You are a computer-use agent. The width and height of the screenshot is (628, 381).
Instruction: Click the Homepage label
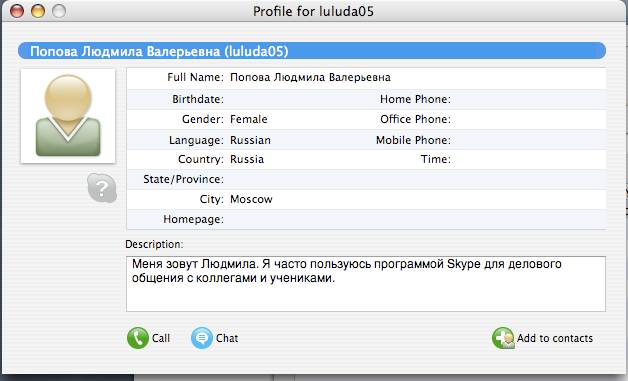pos(193,219)
